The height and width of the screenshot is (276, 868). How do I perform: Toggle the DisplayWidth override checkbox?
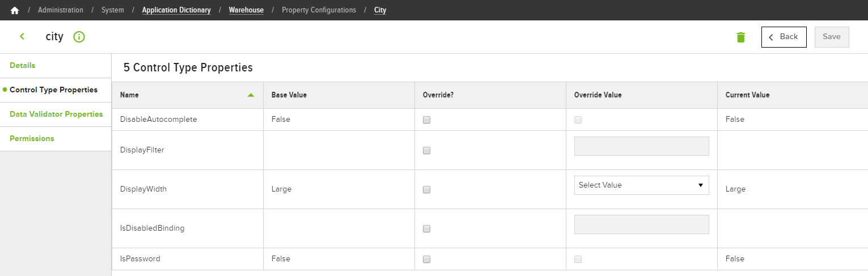427,189
